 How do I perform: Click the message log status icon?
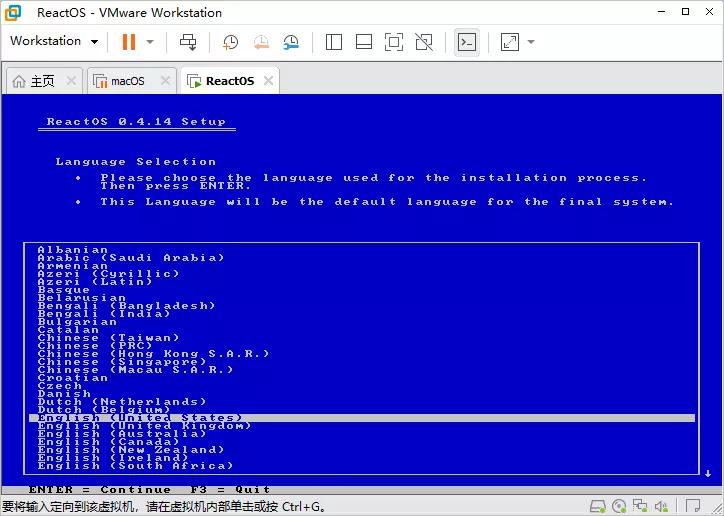pos(693,506)
